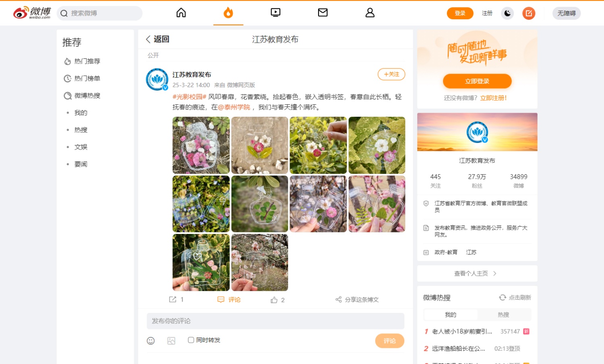Open the first flower bookmark photo thumbnail
This screenshot has height=364, width=604.
click(x=201, y=145)
